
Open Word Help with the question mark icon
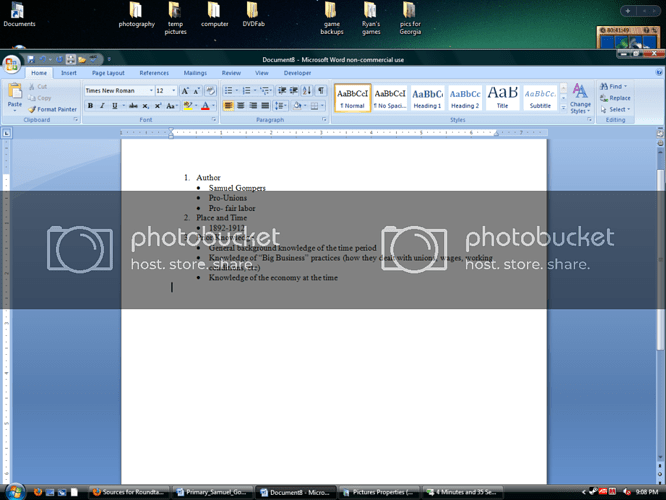click(x=659, y=73)
